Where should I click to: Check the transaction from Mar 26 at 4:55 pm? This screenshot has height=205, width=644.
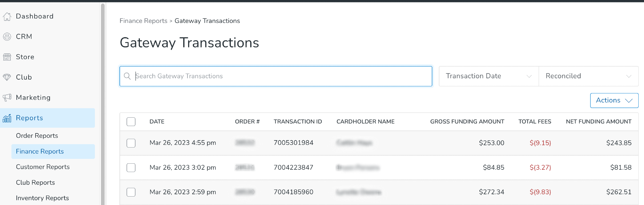pos(131,143)
